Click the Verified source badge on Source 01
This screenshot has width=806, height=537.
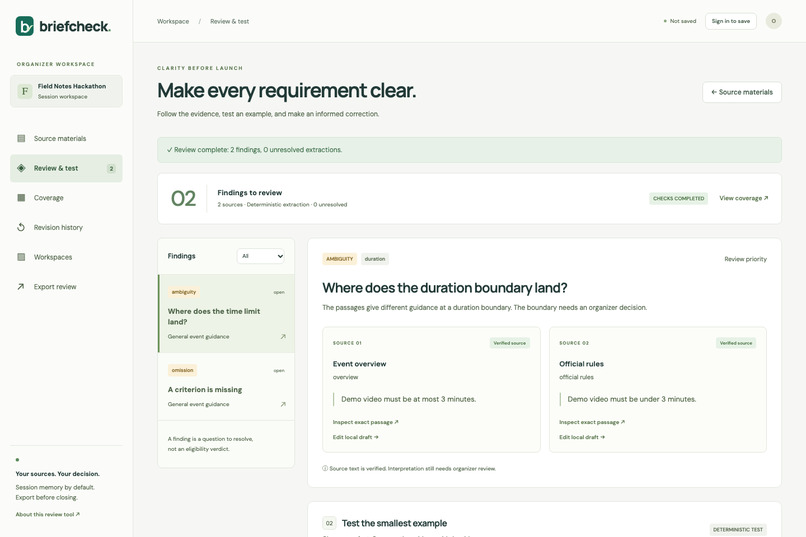pos(509,343)
